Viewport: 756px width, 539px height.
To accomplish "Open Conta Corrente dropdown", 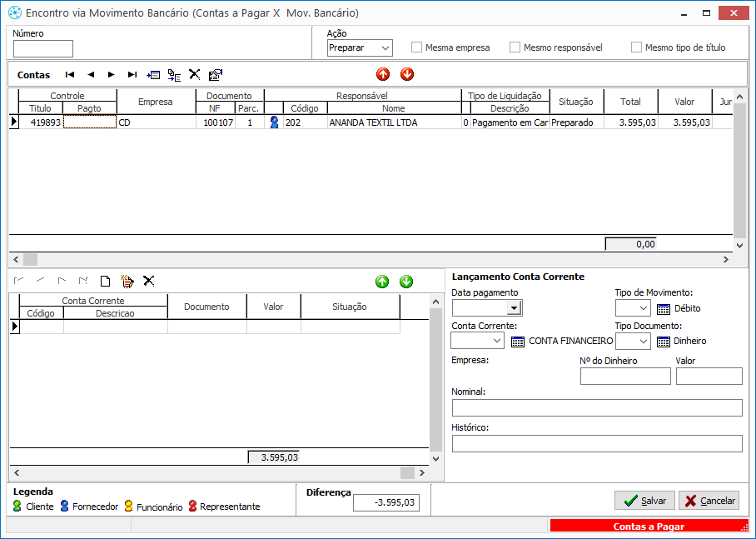I will (x=477, y=341).
